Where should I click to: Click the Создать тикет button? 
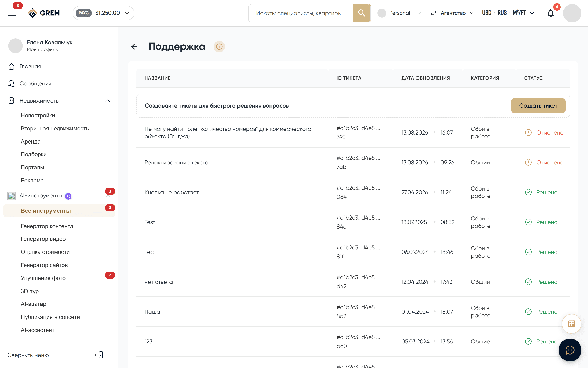click(x=538, y=106)
